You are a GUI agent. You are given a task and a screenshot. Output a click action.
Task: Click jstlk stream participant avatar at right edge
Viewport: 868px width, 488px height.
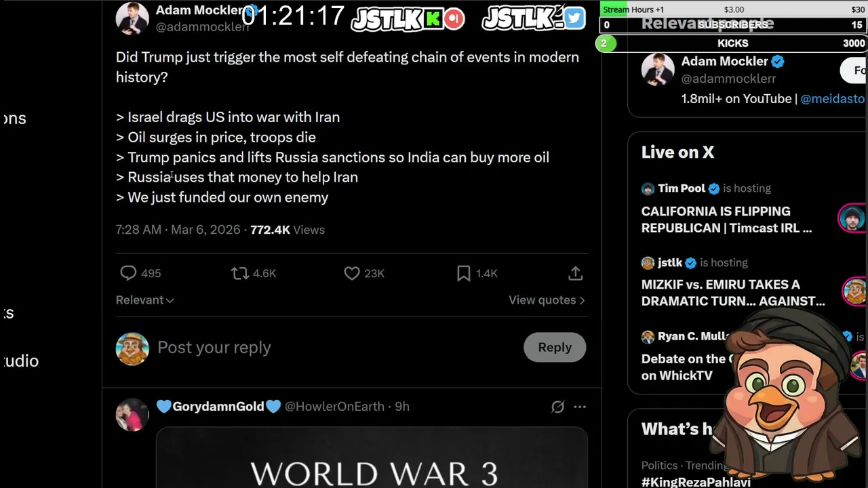[854, 291]
